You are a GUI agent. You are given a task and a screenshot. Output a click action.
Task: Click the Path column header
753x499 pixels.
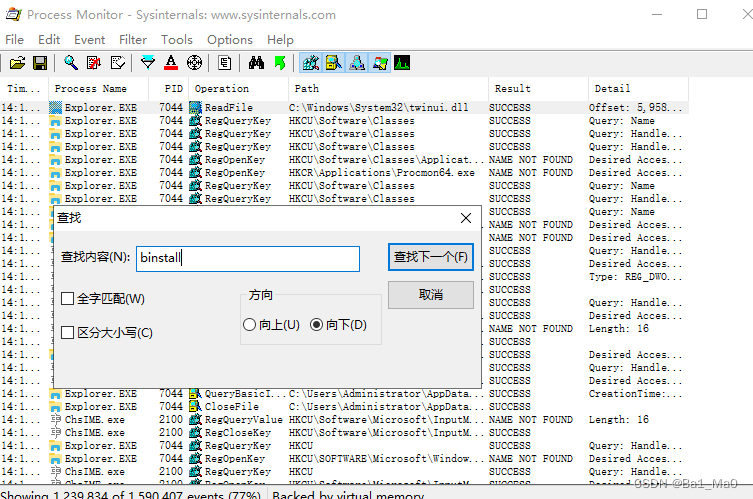click(388, 88)
